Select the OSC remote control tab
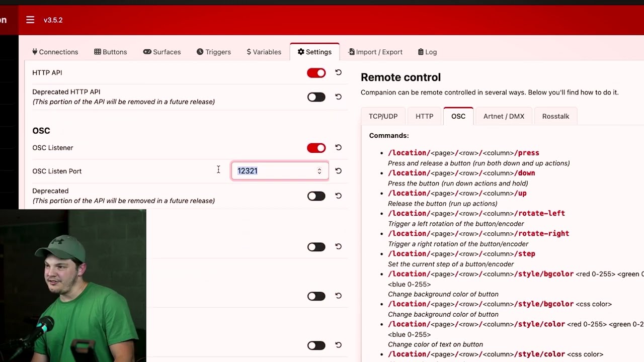 pyautogui.click(x=458, y=116)
